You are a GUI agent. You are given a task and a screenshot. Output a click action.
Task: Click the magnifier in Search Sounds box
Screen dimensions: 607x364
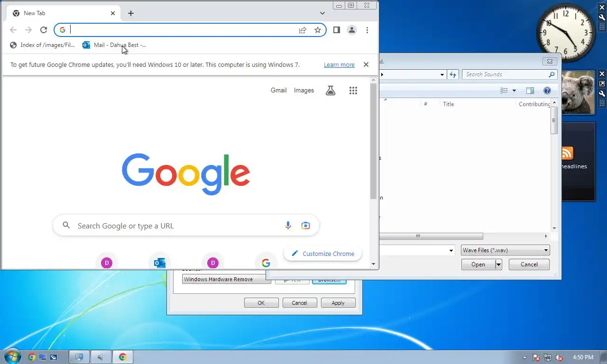point(552,74)
